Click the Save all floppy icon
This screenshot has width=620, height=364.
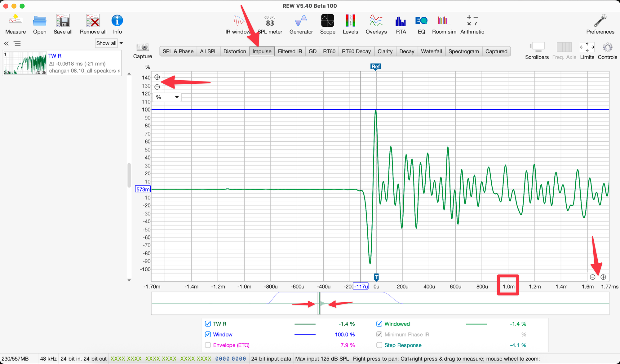pos(63,21)
